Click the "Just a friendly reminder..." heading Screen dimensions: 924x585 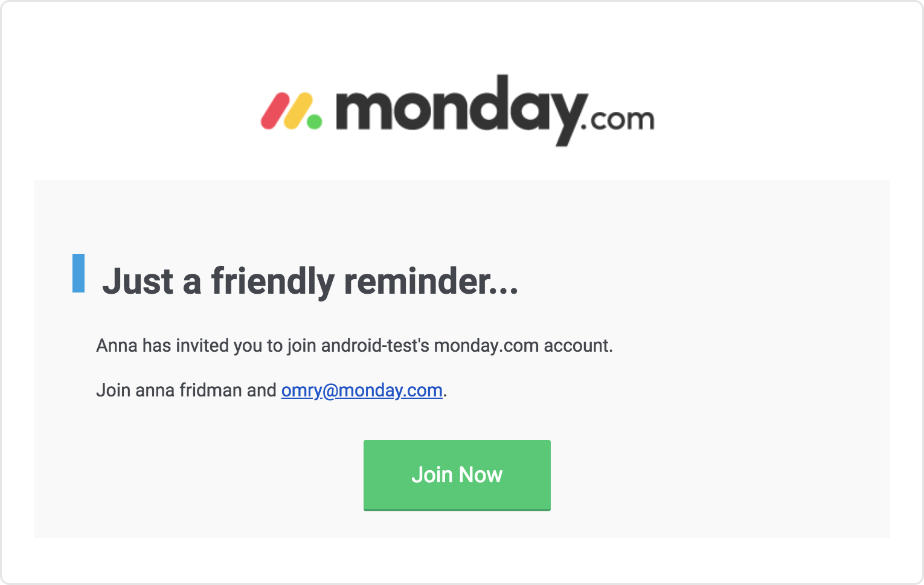[310, 282]
